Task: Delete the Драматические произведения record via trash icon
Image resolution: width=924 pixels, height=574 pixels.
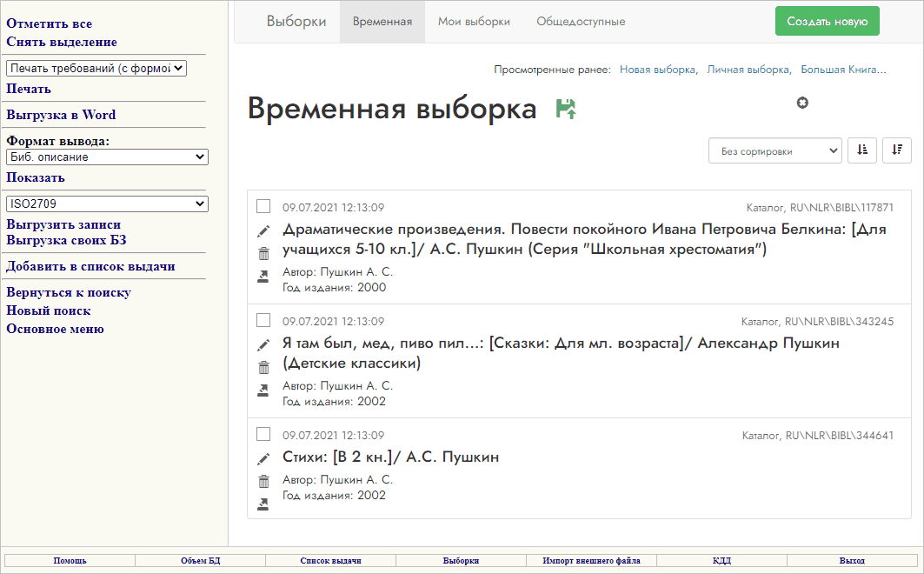Action: (263, 253)
